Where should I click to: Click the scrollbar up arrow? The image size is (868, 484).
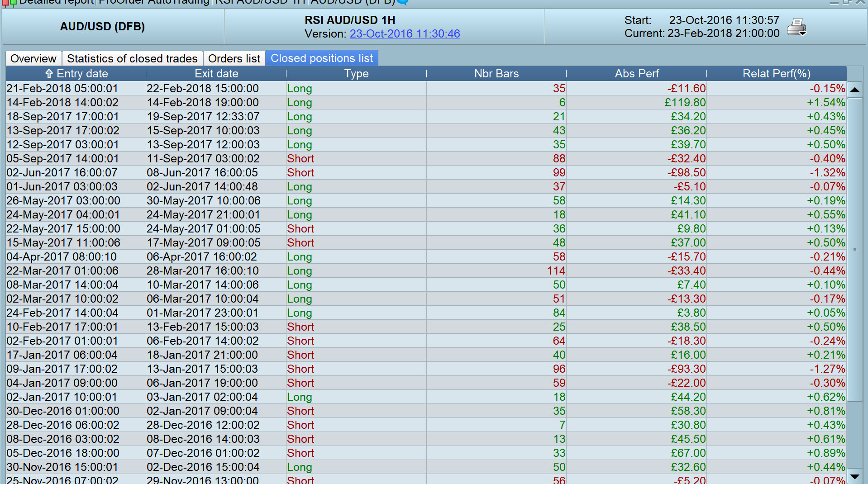(x=855, y=90)
